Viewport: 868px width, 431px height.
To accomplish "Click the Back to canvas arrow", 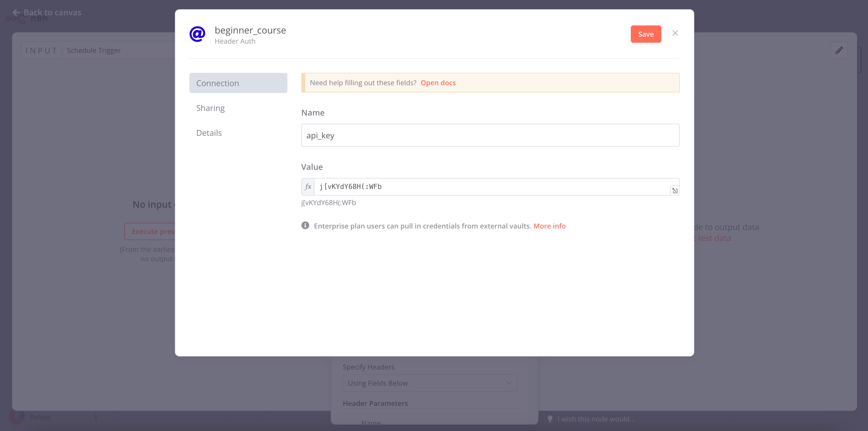I will coord(16,12).
